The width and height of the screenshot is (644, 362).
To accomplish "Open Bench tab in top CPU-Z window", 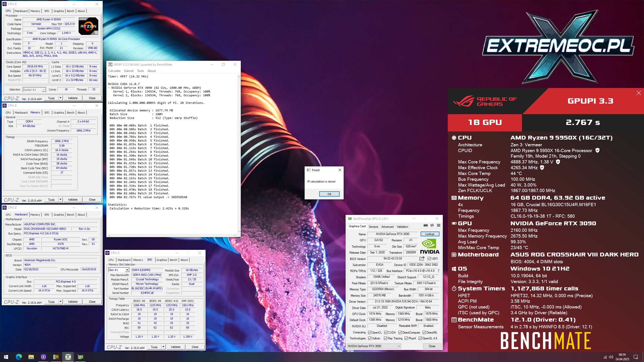I will point(70,11).
